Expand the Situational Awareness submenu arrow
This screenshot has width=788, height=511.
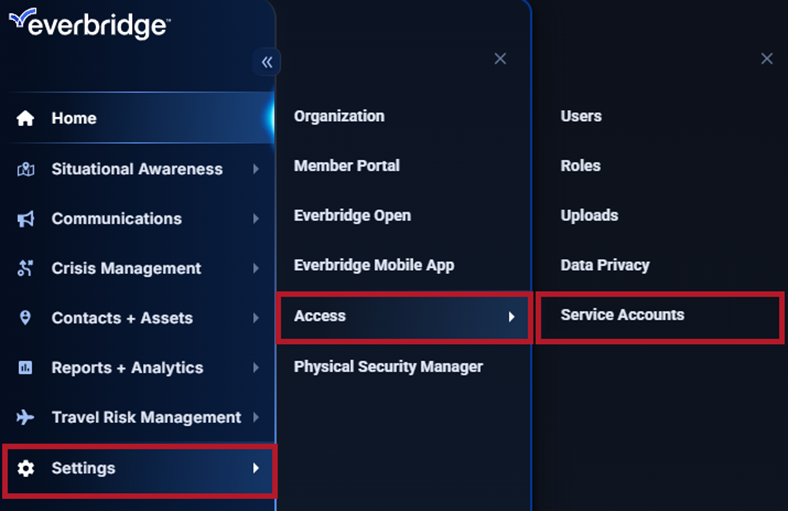pyautogui.click(x=256, y=169)
